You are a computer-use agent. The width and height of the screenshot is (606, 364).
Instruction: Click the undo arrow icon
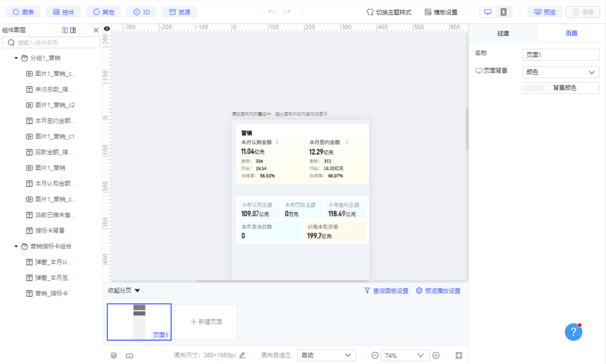[x=271, y=12]
